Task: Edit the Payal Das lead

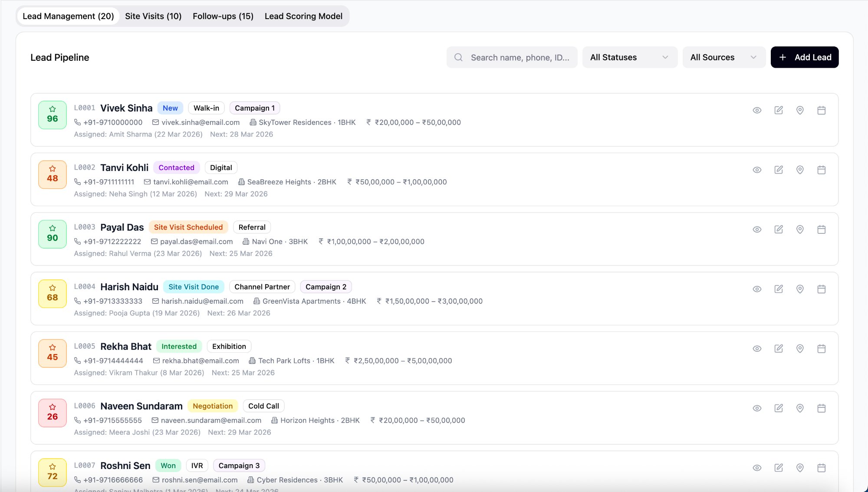Action: coord(779,229)
